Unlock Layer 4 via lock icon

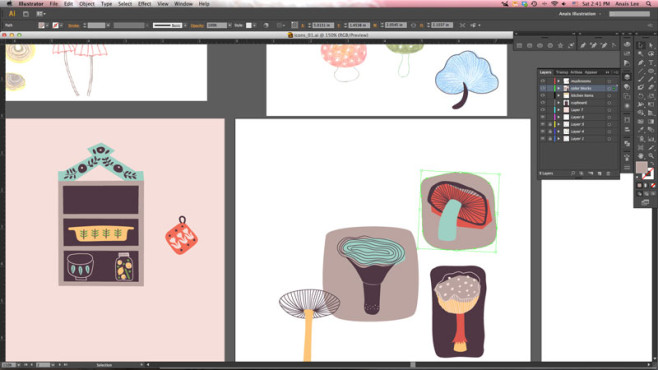[550, 131]
